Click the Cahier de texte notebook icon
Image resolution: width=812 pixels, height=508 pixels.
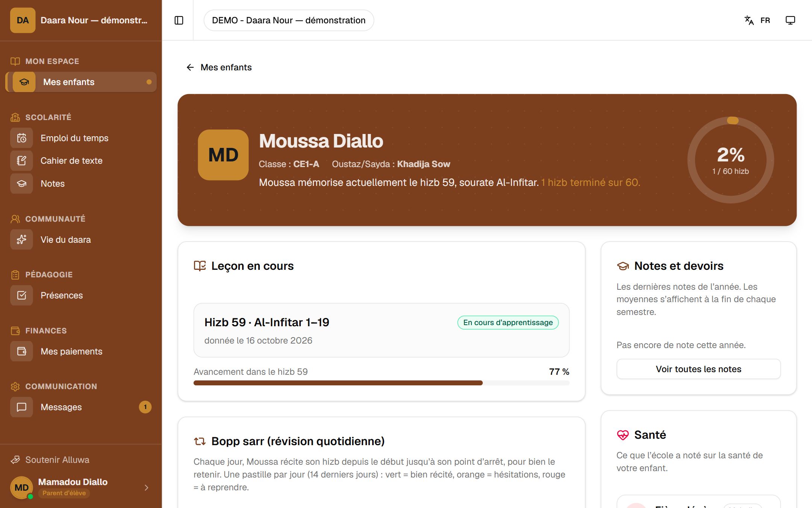[22, 161]
